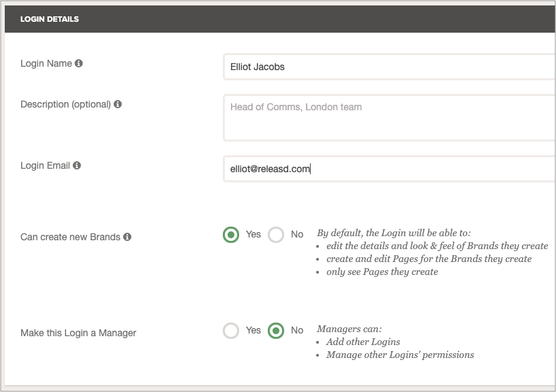Click info icon next to Can create new Brands

[x=127, y=238]
